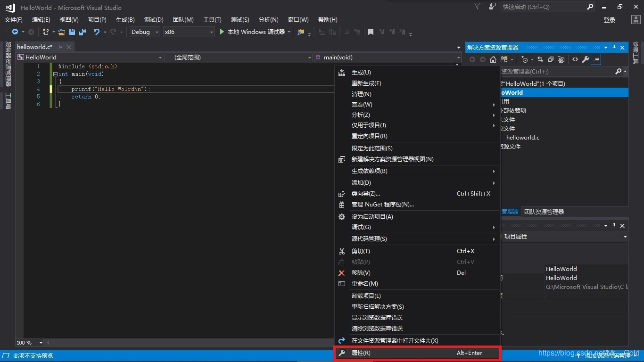The image size is (644, 362).
Task: Click the New Project toolbar icon
Action: click(x=45, y=32)
